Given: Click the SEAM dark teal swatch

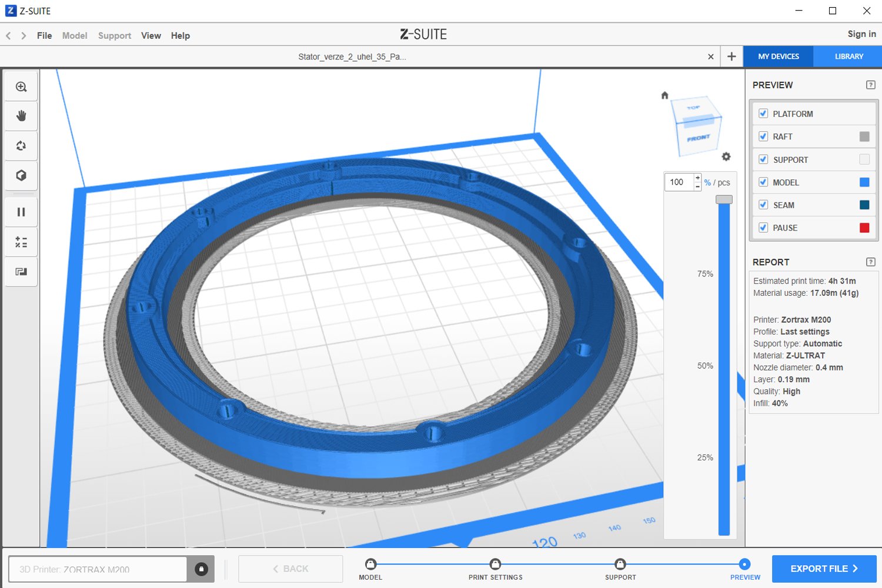Looking at the screenshot, I should pyautogui.click(x=864, y=205).
